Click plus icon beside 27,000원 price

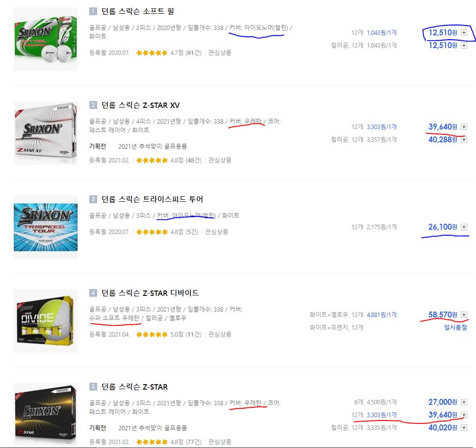(x=464, y=402)
